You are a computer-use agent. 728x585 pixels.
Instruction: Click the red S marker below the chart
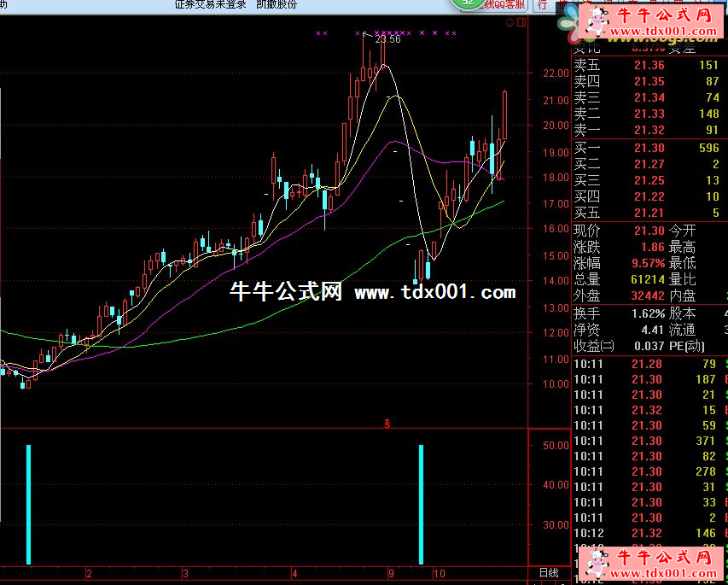[x=387, y=424]
